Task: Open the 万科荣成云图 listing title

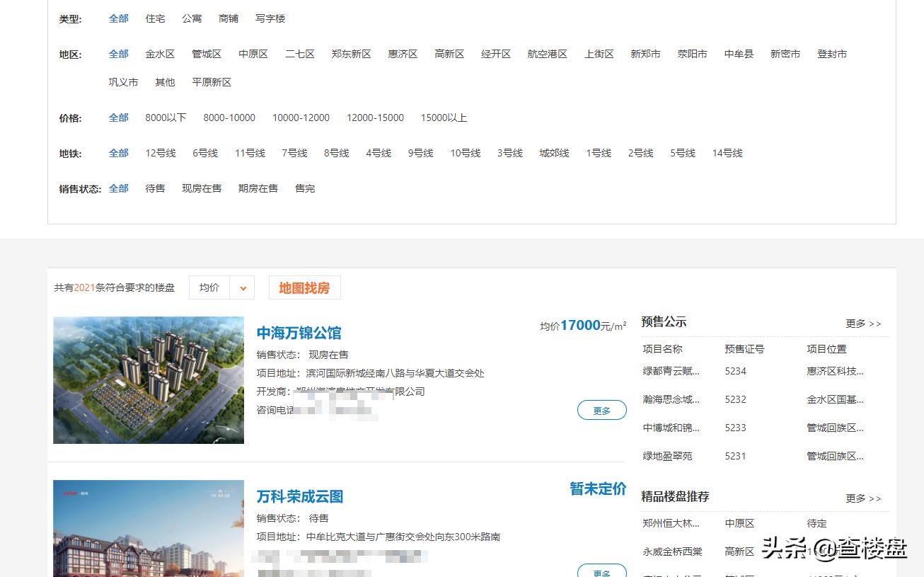Action: click(300, 496)
